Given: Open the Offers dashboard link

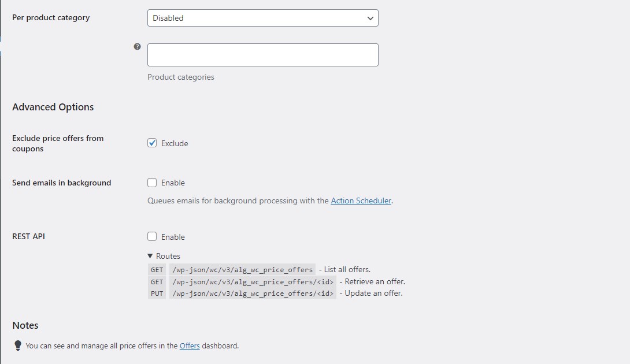Looking at the screenshot, I should [x=190, y=345].
